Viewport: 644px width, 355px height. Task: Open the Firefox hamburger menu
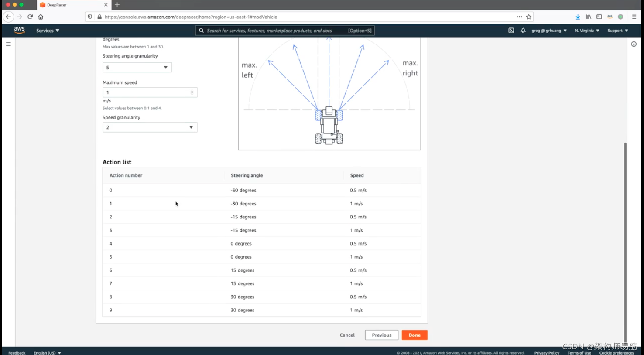(634, 17)
